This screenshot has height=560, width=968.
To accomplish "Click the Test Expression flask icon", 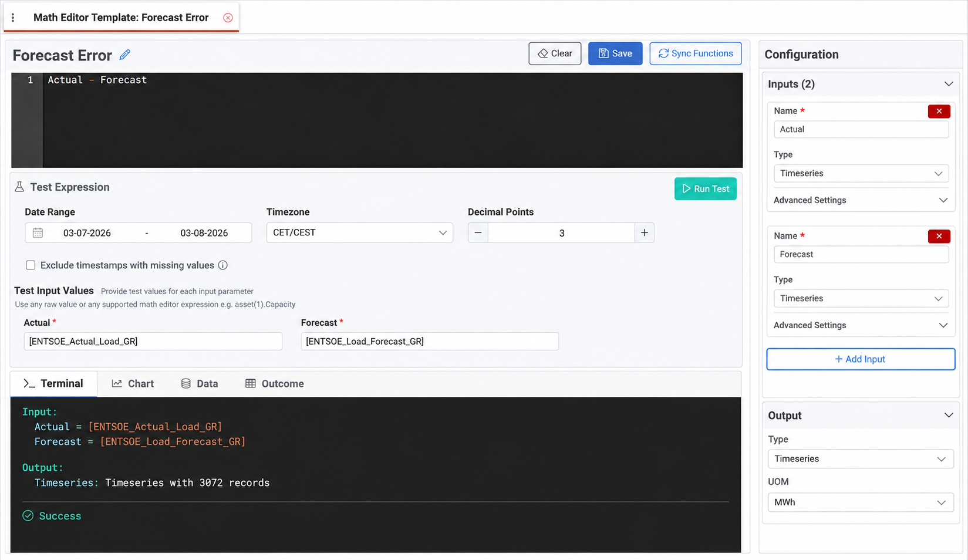I will tap(19, 187).
